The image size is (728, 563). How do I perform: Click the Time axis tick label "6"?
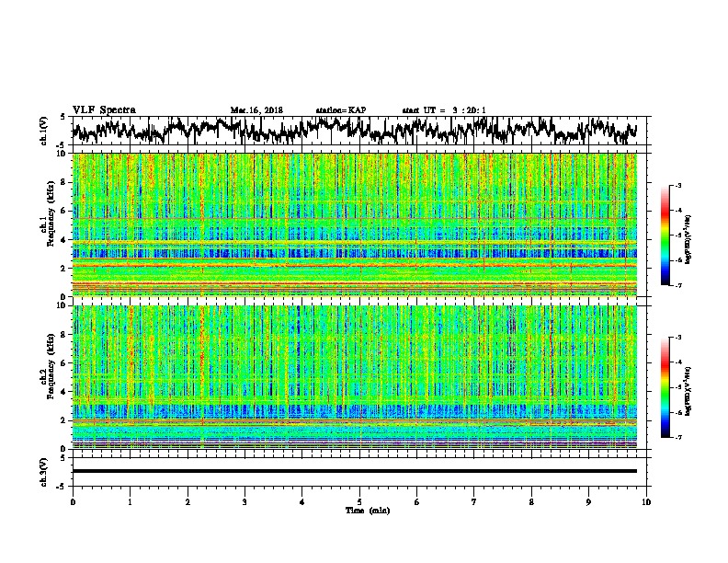pyautogui.click(x=416, y=502)
